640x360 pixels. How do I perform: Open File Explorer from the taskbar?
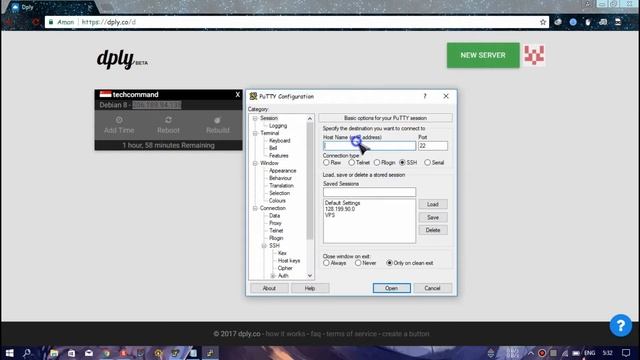tap(54, 353)
